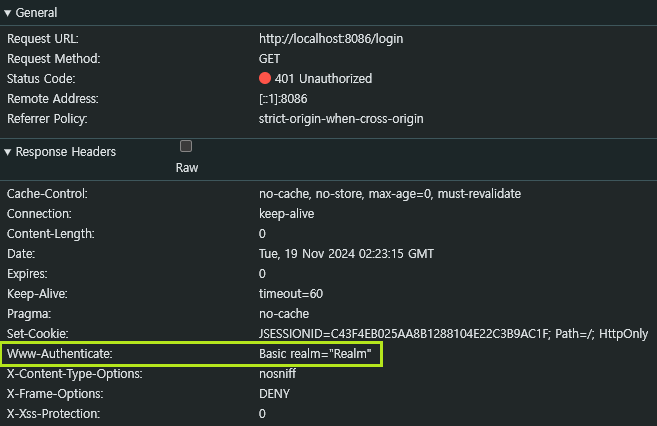Click the Cache-Control header value
This screenshot has height=426, width=657.
[x=389, y=194]
